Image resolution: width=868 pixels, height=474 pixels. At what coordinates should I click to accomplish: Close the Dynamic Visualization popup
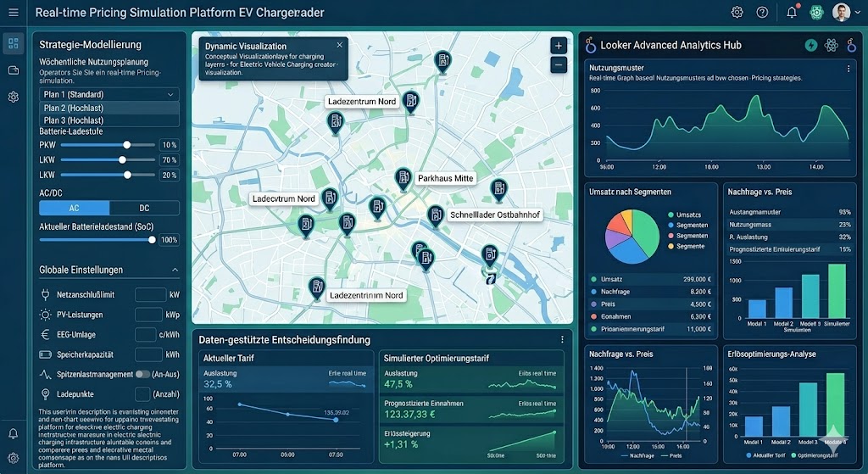click(x=339, y=45)
